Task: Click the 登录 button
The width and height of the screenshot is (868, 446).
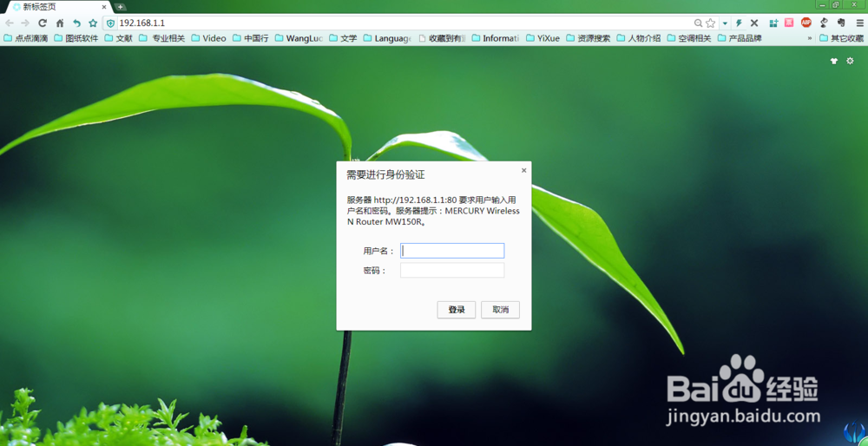Action: pyautogui.click(x=457, y=310)
